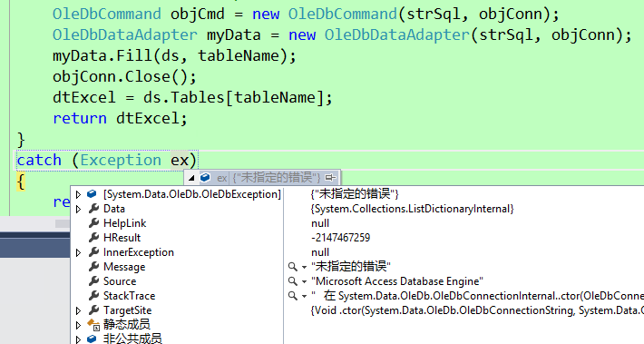The image size is (644, 344).
Task: Click the StackTrace value text
Action: pyautogui.click(x=477, y=296)
